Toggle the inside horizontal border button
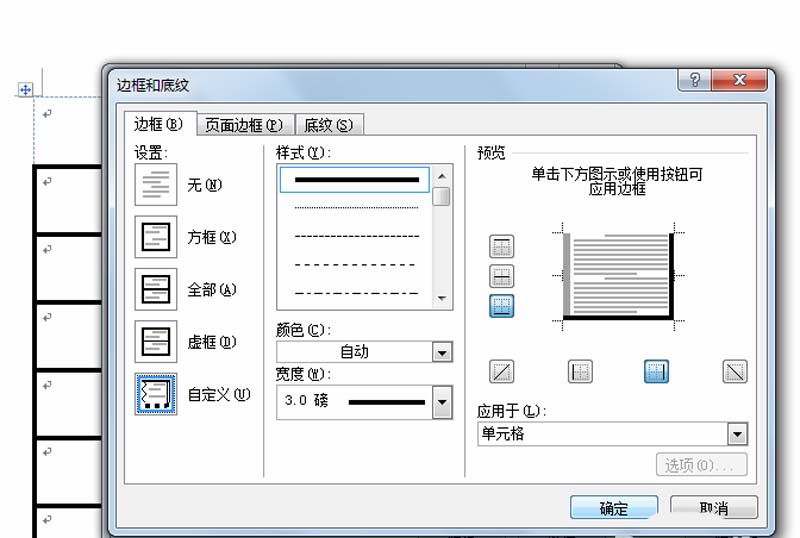The image size is (800, 538). 502,276
